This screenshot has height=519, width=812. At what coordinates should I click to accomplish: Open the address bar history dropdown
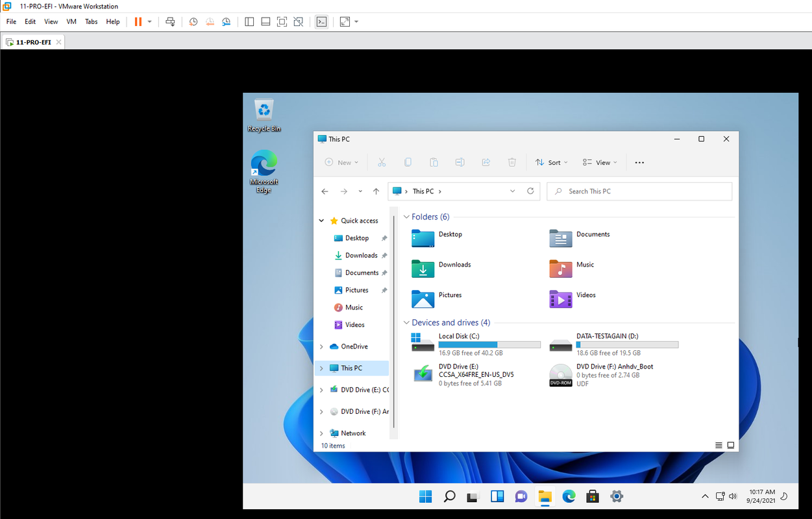[x=513, y=191]
